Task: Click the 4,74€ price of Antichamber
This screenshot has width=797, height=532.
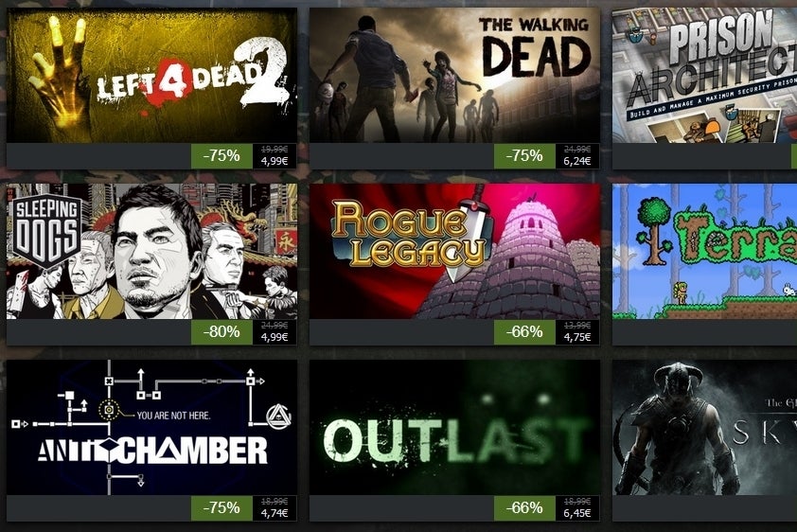Action: click(275, 513)
